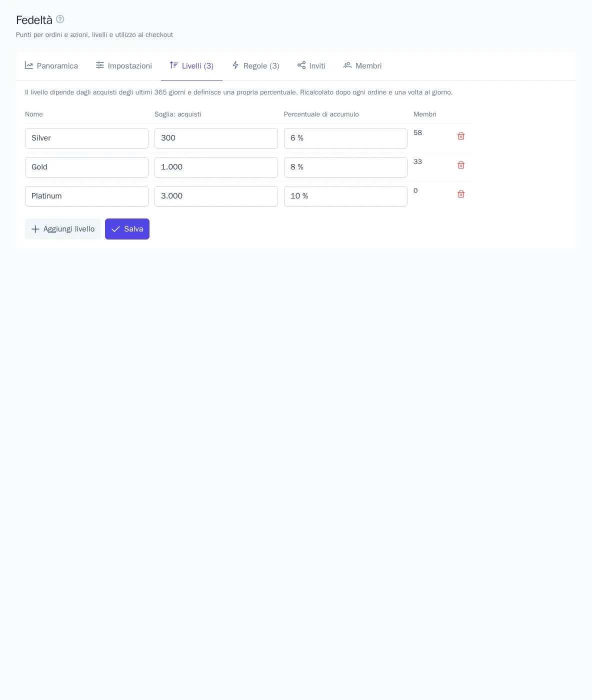
Task: Focus the Silver threshold field showing 300
Action: point(216,138)
